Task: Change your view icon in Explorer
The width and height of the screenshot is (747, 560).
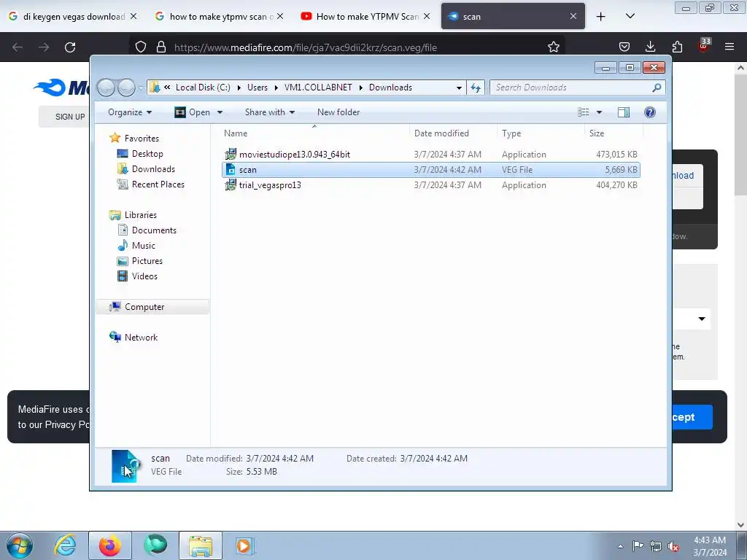Action: click(x=583, y=112)
